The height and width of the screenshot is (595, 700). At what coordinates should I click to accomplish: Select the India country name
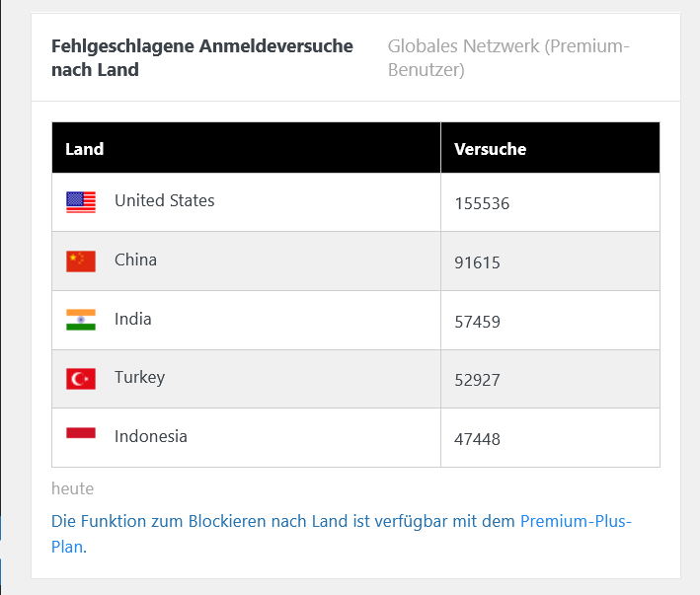click(132, 319)
